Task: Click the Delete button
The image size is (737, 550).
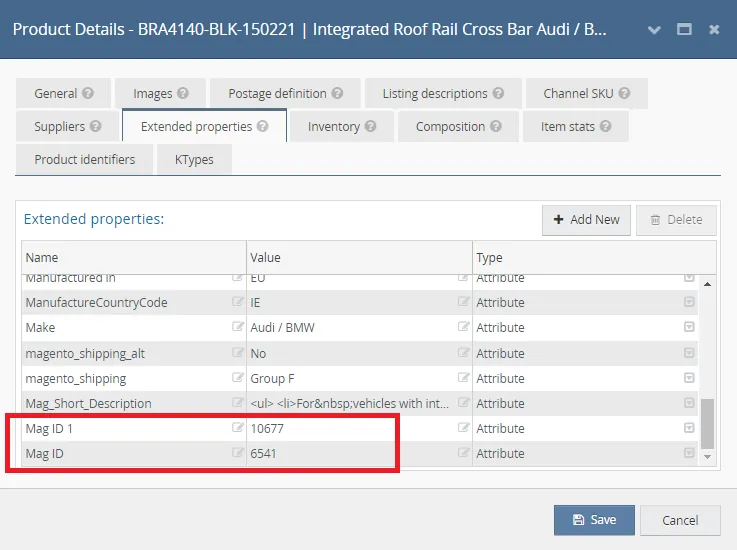Action: coord(676,220)
